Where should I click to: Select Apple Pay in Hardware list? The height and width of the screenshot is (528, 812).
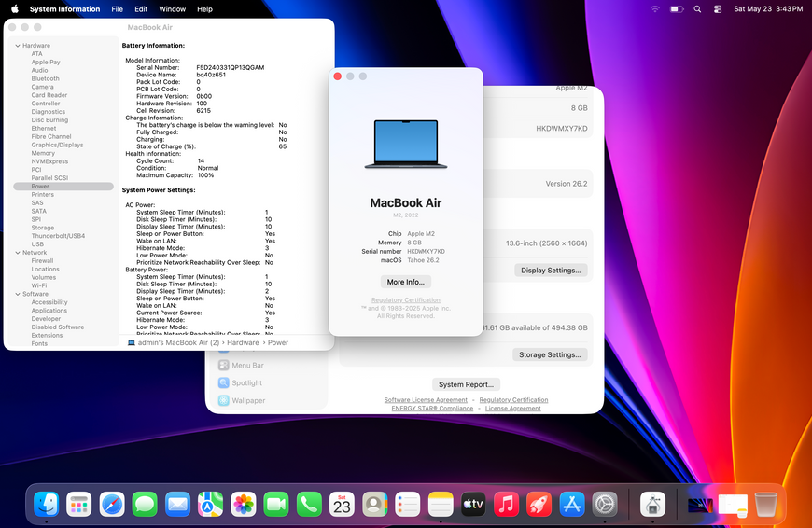point(46,63)
